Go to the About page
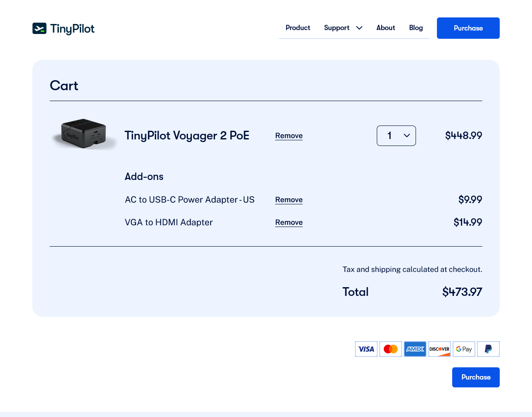 click(x=386, y=28)
